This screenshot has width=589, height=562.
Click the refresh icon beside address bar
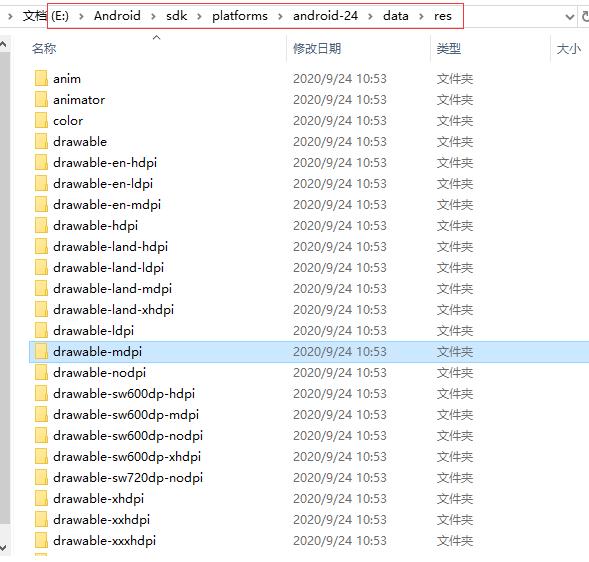tap(585, 16)
